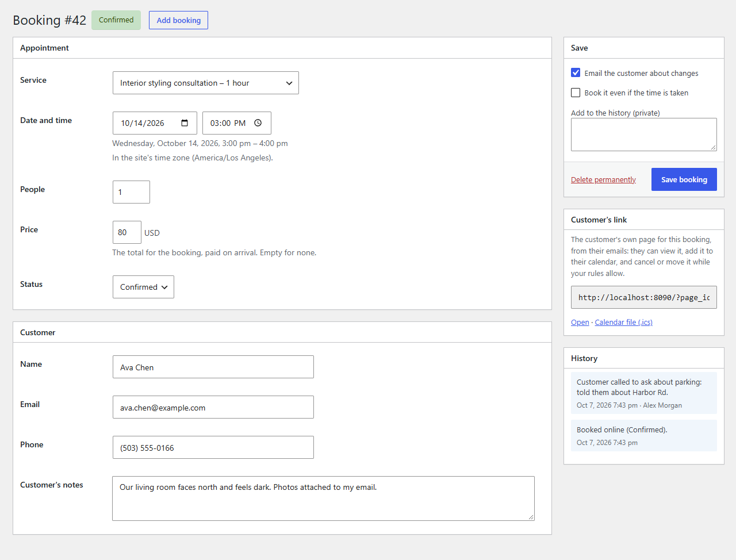Viewport: 736px width, 560px height.
Task: Click the Add booking button
Action: [178, 20]
